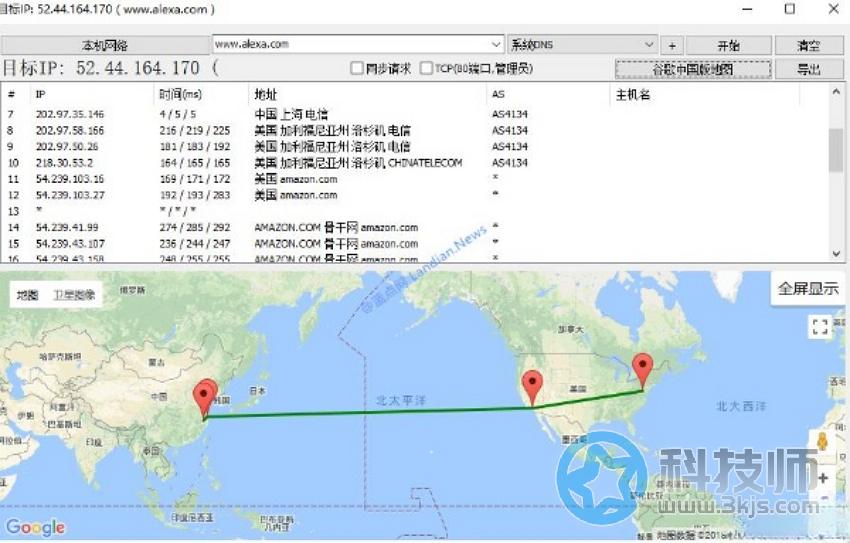Enable the 同步请求 checkbox

point(357,69)
